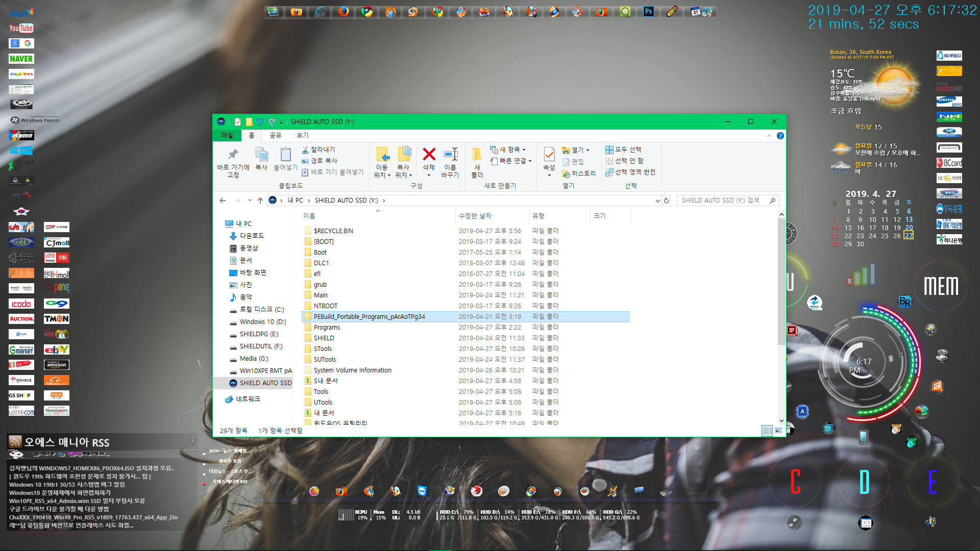The height and width of the screenshot is (551, 980).
Task: Open the 파일 (File) tab
Action: click(227, 135)
